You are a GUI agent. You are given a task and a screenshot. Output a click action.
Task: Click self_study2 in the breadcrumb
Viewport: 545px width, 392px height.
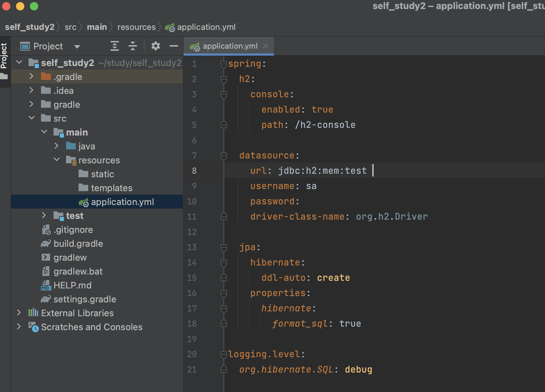(x=30, y=27)
